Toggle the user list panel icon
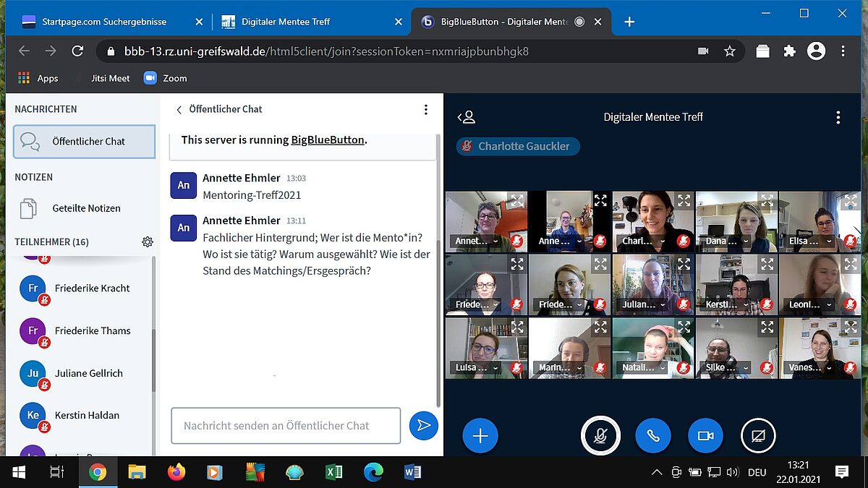868x488 pixels. 467,117
